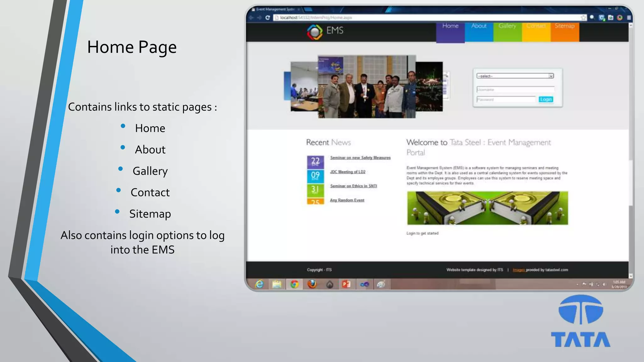Click the EMS logo icon
Screen dimensions: 644x362
coord(315,32)
